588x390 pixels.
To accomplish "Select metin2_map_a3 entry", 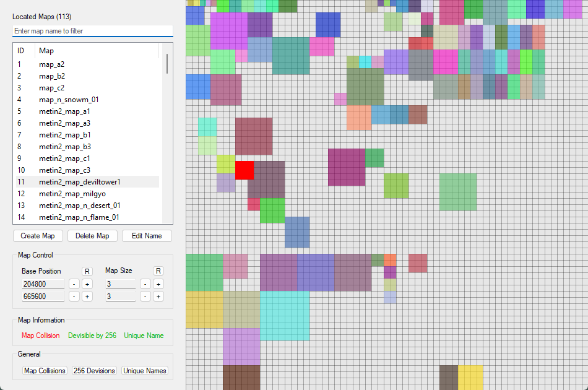I will (87, 123).
